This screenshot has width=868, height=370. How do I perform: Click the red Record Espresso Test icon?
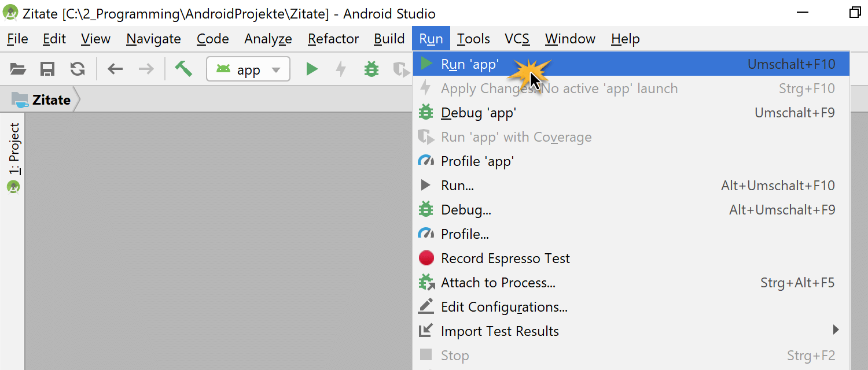426,258
